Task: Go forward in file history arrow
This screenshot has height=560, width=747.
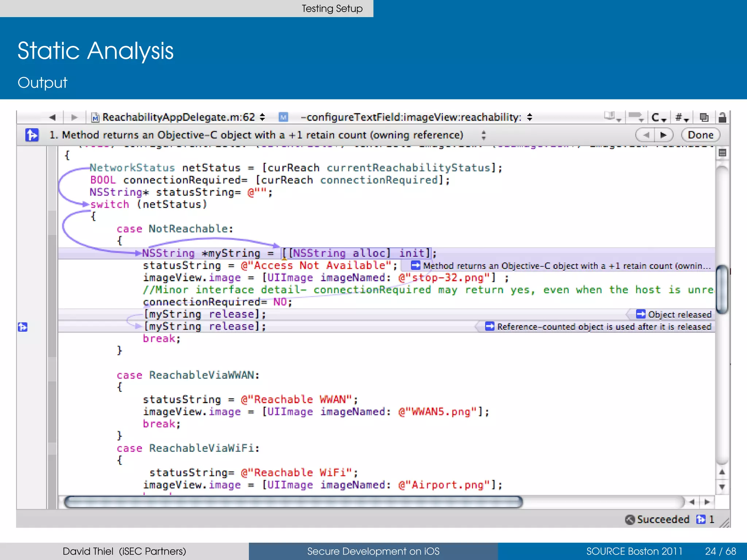Action: [74, 117]
